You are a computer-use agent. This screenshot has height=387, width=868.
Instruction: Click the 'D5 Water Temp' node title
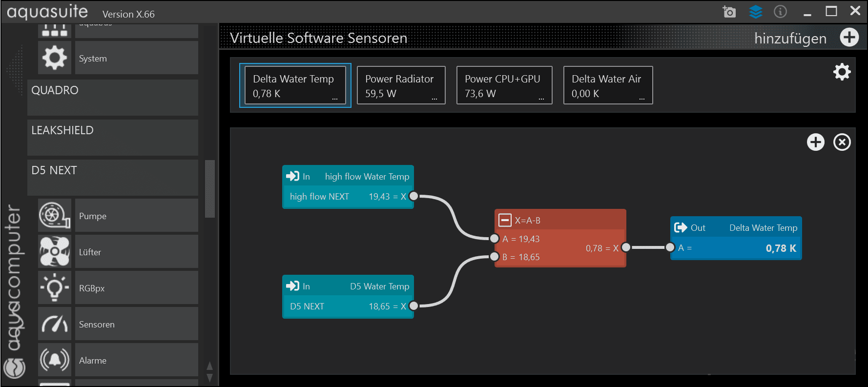coord(379,286)
